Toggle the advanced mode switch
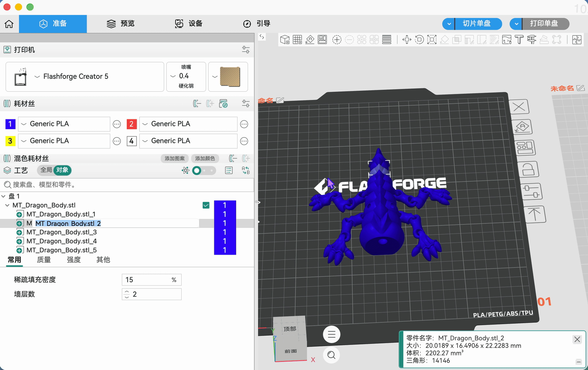Screen dimensions: 588x370 [204, 170]
